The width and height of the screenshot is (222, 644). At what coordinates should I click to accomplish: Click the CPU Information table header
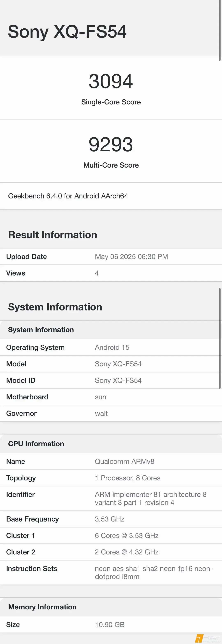coord(36,444)
